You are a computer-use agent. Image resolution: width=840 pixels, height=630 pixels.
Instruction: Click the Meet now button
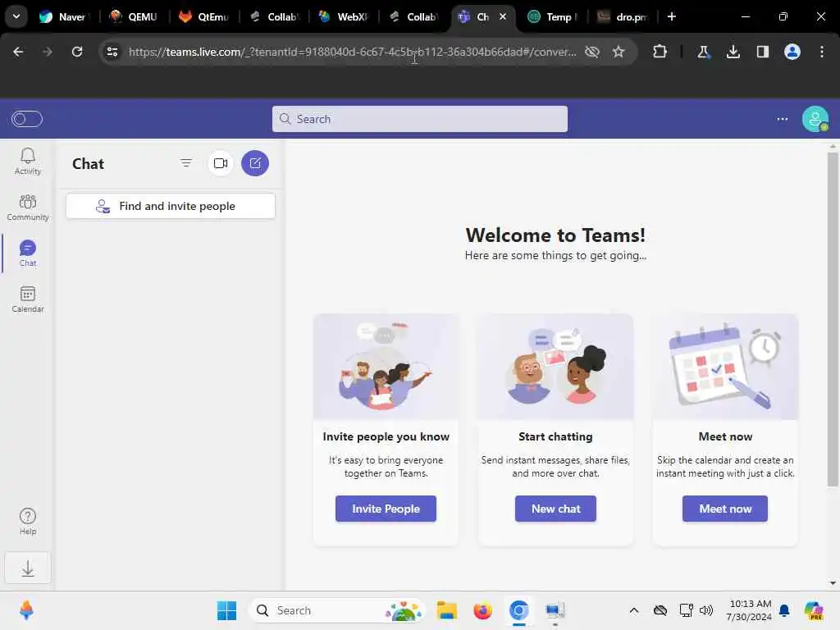pos(725,509)
